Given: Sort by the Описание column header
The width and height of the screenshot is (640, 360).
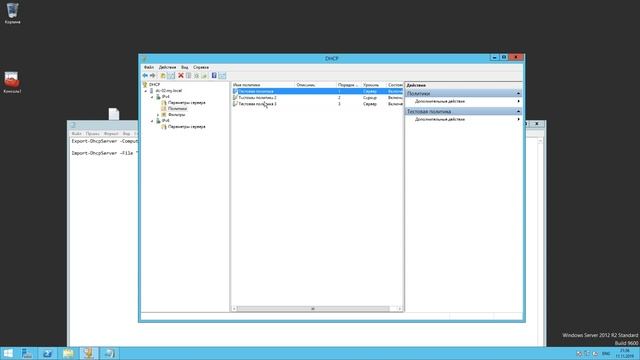Looking at the screenshot, I should coord(316,85).
